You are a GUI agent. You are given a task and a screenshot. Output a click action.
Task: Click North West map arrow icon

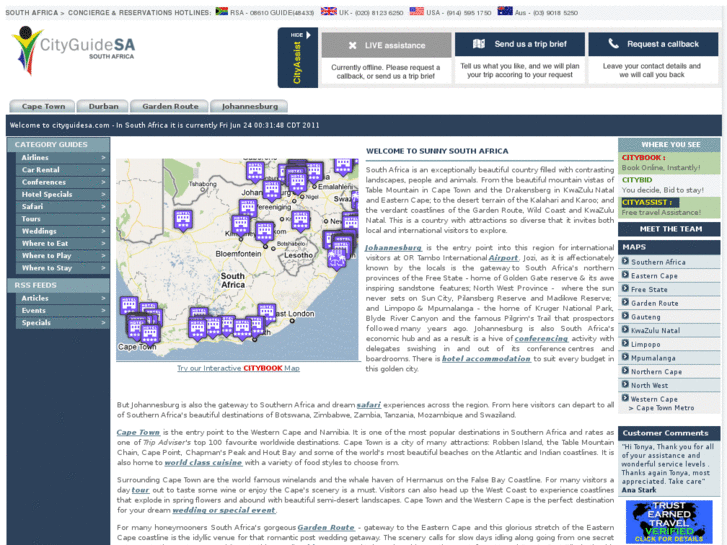[x=625, y=385]
